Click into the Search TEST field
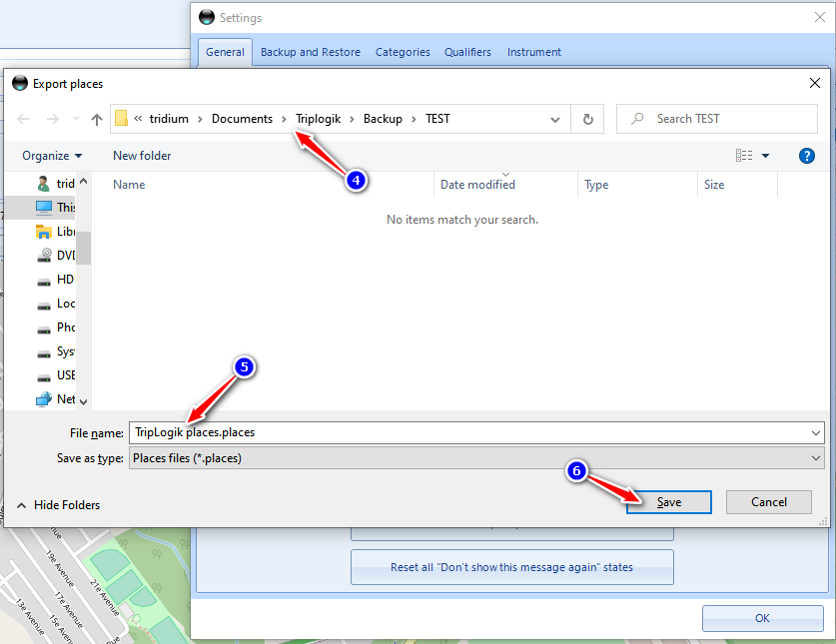This screenshot has height=644, width=836. pos(717,119)
